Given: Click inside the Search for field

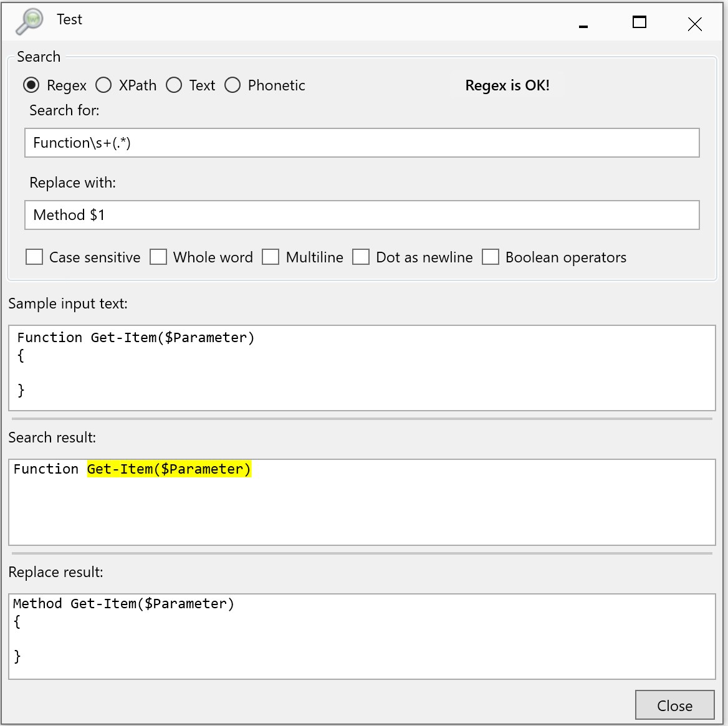Looking at the screenshot, I should (x=362, y=143).
